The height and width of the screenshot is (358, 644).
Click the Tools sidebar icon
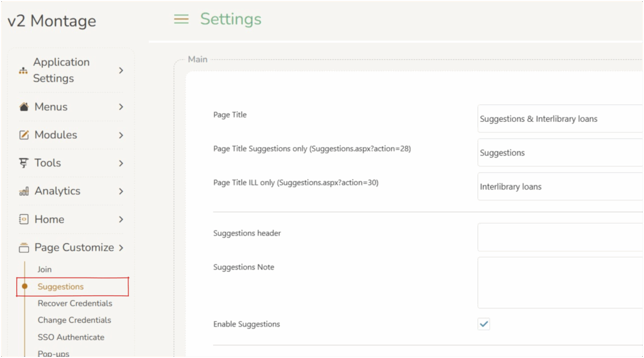pos(24,163)
